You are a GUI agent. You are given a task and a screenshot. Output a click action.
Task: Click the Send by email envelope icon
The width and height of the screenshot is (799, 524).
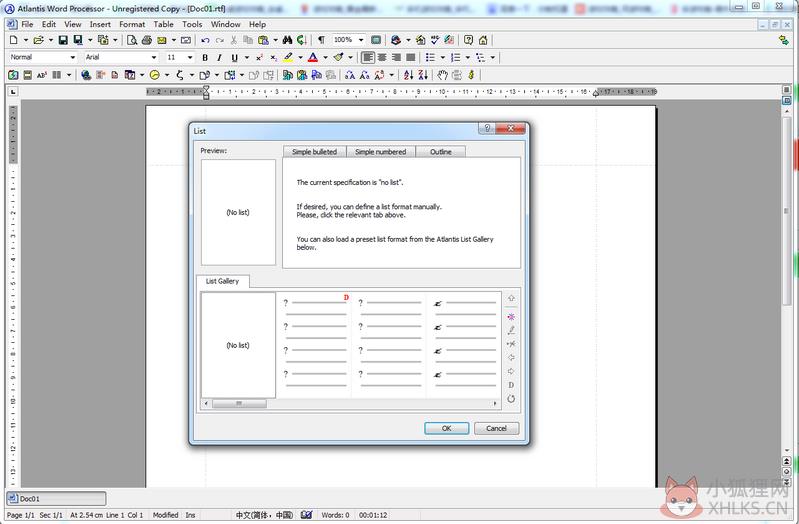[162, 40]
